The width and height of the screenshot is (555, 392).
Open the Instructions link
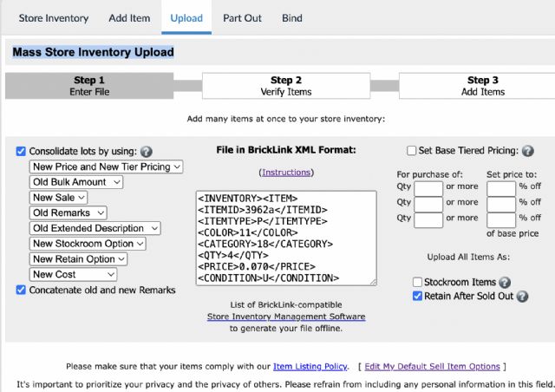coord(286,173)
